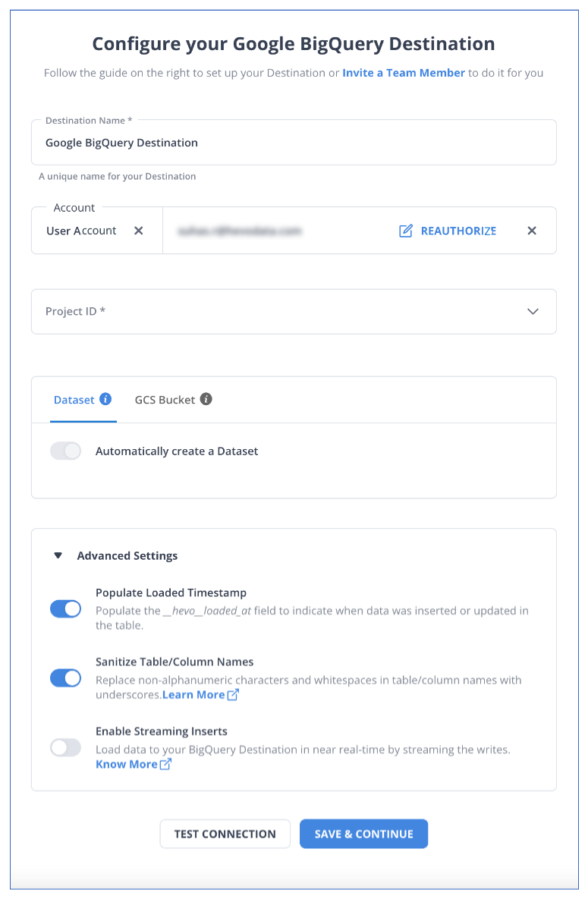The width and height of the screenshot is (588, 899).
Task: Click the edit pencil icon next to REAUTHORIZE
Action: (407, 231)
